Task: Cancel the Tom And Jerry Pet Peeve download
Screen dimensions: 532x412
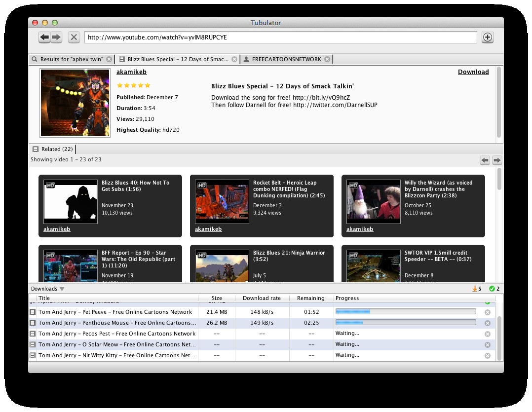Action: pos(488,312)
